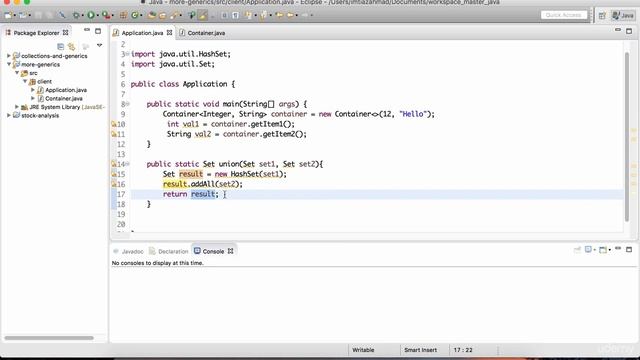Expand the collections-and-generics project
The height and width of the screenshot is (360, 640).
click(9, 56)
